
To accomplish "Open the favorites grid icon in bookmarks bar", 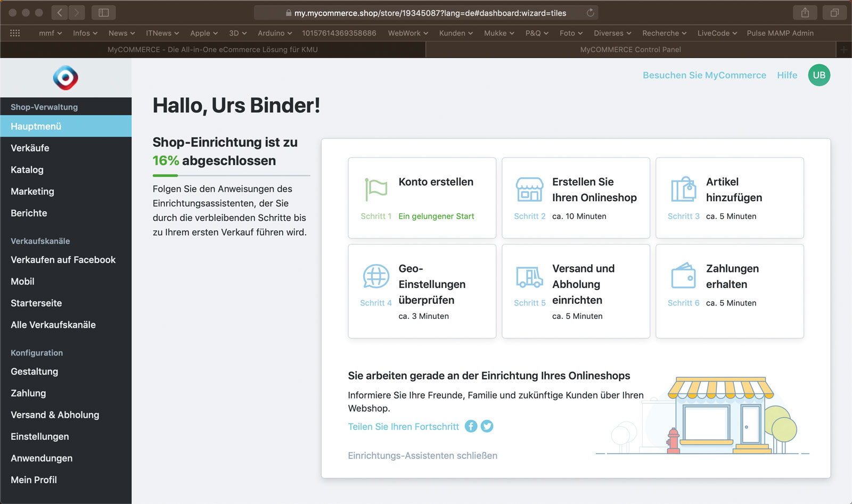I will click(x=15, y=33).
